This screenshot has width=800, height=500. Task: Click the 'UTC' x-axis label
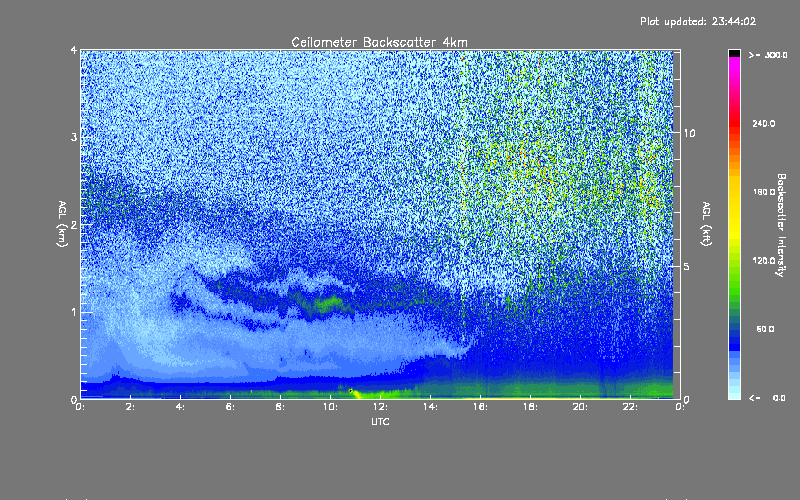click(380, 421)
